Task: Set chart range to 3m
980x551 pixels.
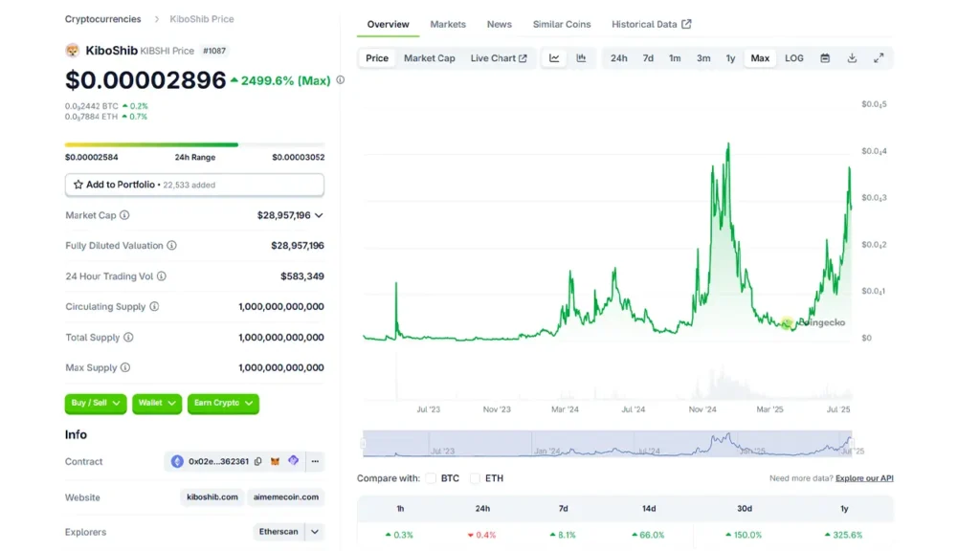Action: 703,58
